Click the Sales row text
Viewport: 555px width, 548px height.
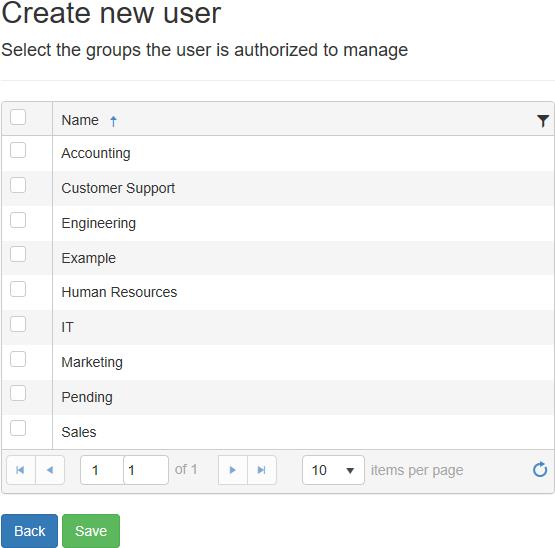point(79,432)
